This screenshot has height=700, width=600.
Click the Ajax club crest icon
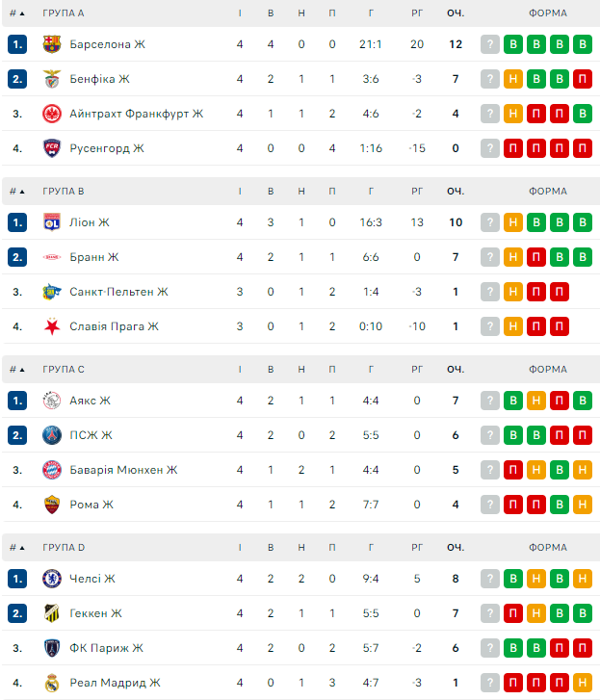(52, 401)
